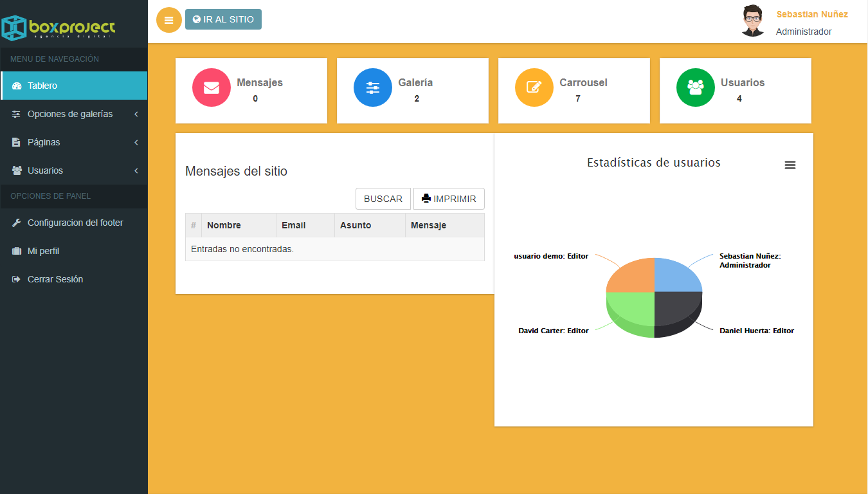Click the blue Galería sliders icon
This screenshot has height=494, width=868.
pos(373,87)
